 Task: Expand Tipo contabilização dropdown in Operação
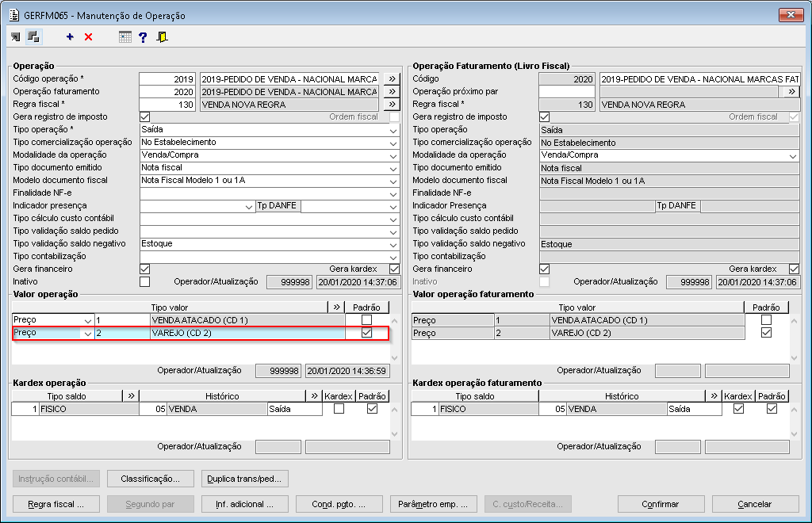click(393, 257)
